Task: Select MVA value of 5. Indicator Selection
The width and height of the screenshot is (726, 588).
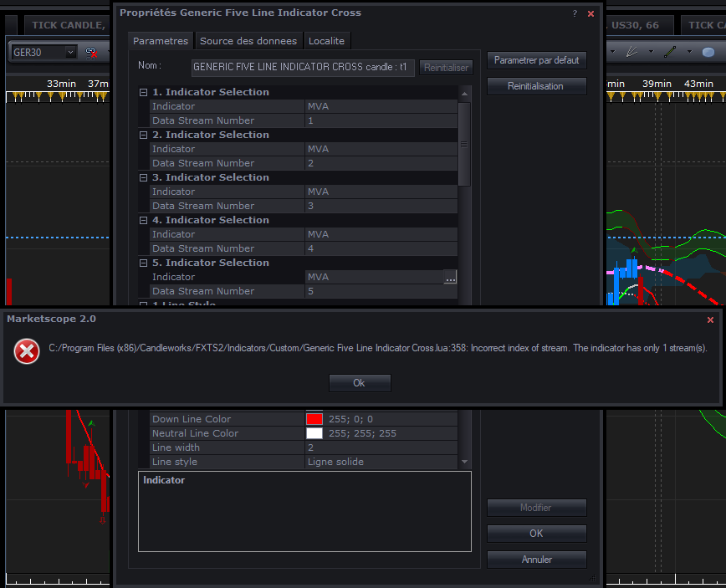Action: tap(374, 277)
